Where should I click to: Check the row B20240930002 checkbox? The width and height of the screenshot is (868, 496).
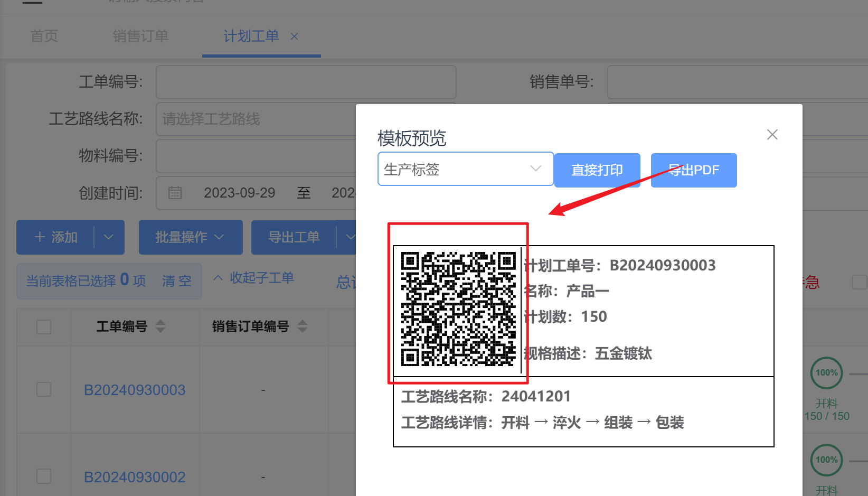tap(44, 476)
